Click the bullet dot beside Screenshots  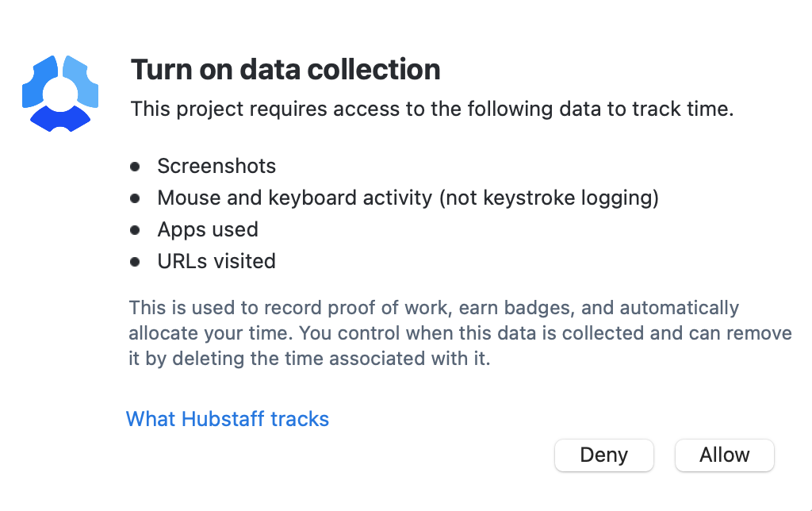[x=135, y=167]
